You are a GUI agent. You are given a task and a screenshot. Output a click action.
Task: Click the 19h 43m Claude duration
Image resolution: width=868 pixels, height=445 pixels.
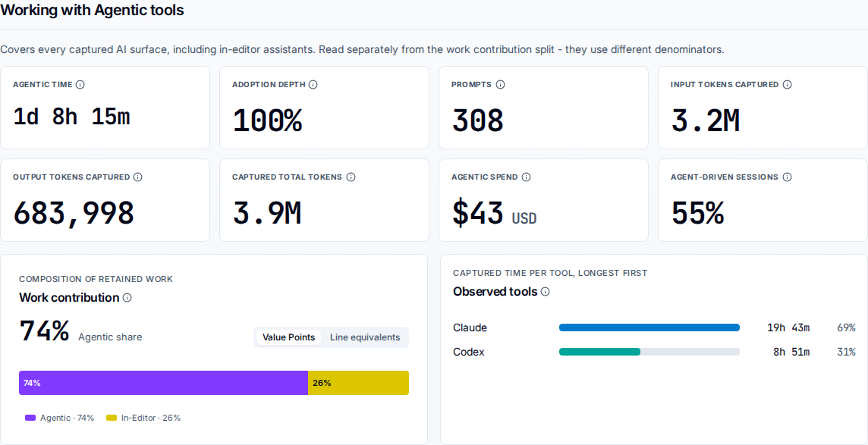click(788, 327)
